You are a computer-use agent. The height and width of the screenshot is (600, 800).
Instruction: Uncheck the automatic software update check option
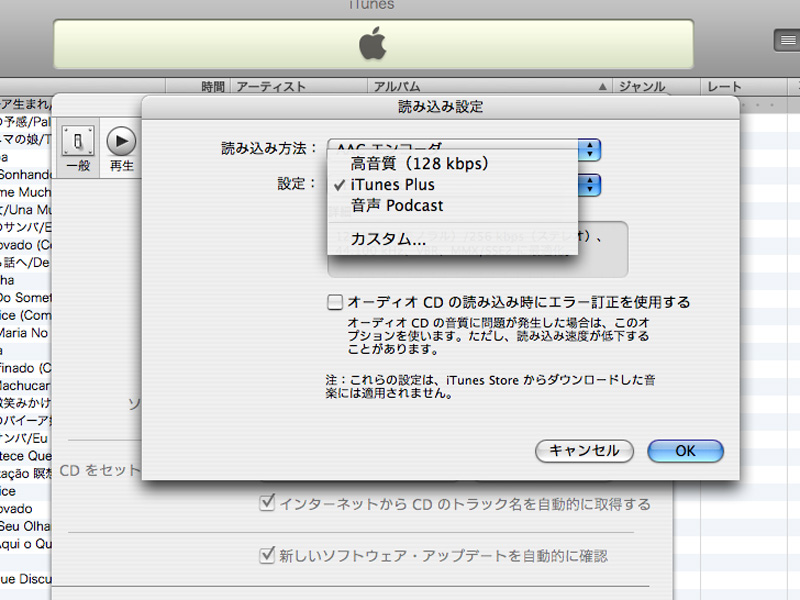[267, 555]
